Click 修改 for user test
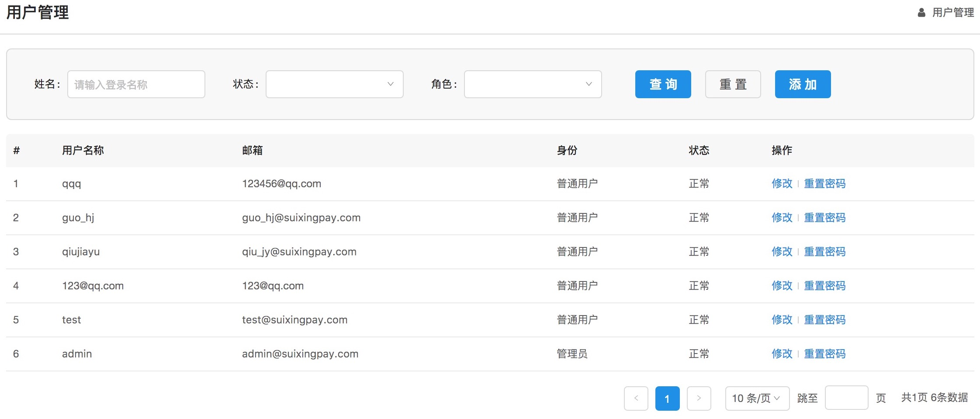Viewport: 980px width, 419px height. click(782, 320)
